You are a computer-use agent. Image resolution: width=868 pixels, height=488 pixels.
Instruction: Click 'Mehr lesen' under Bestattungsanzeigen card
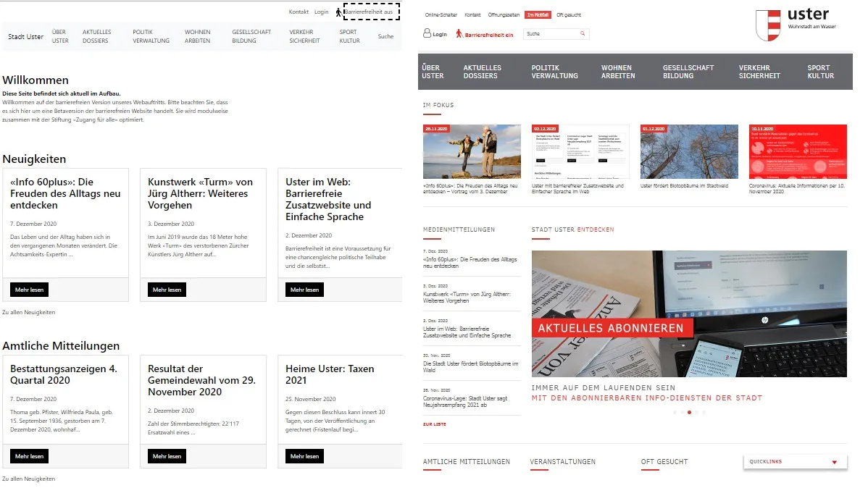tap(29, 456)
